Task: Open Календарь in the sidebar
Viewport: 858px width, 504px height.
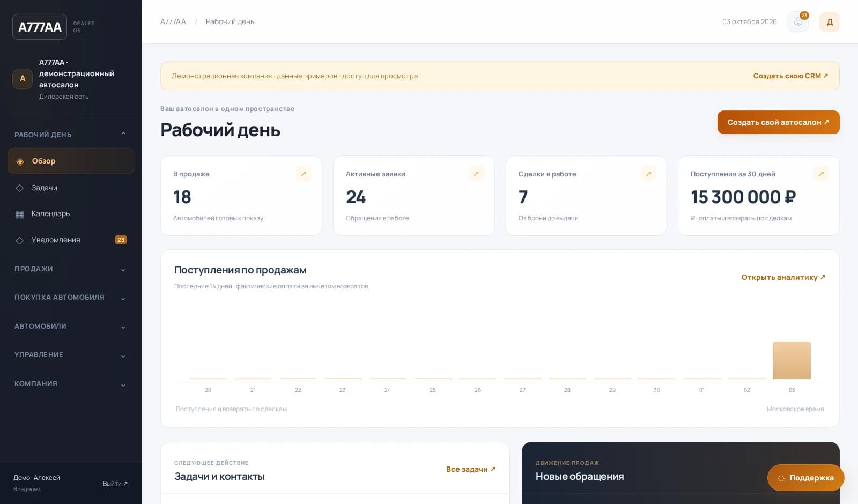Action: coord(70,213)
